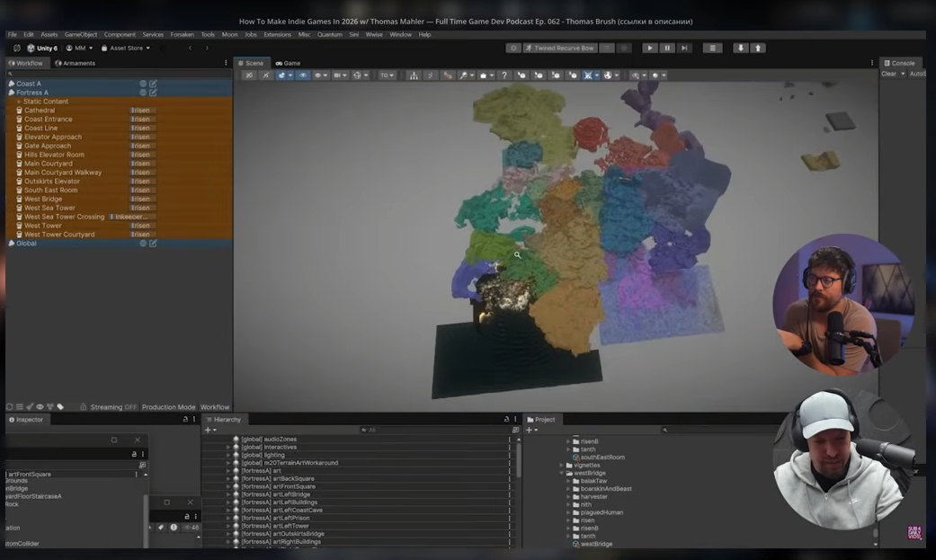Collapse the westBridge folder in Project panel

pos(562,473)
